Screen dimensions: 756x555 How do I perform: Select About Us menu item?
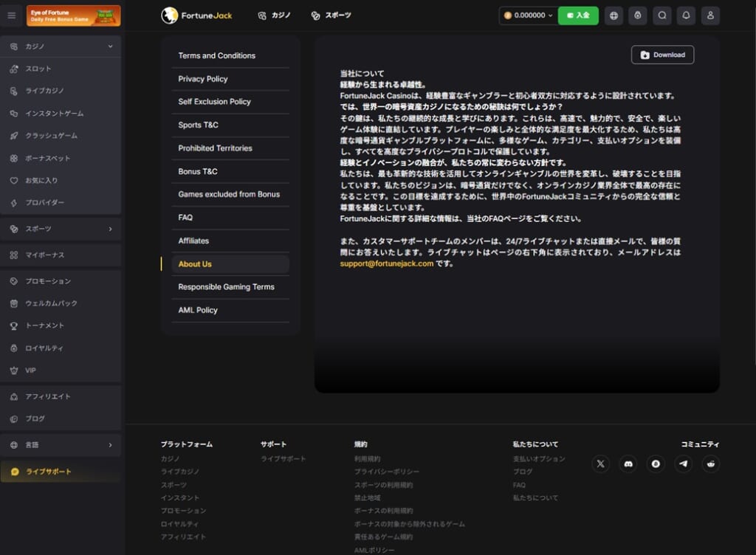click(x=230, y=264)
